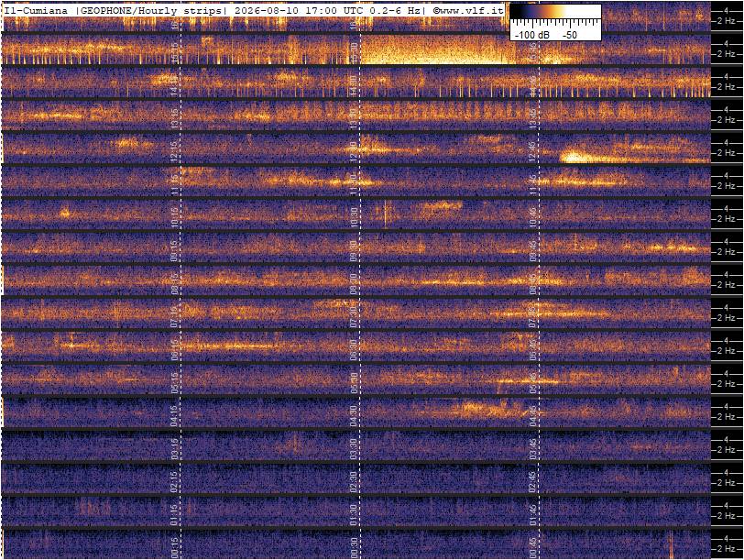Click the 14:30 time marker
This screenshot has width=744, height=560.
[x=354, y=85]
